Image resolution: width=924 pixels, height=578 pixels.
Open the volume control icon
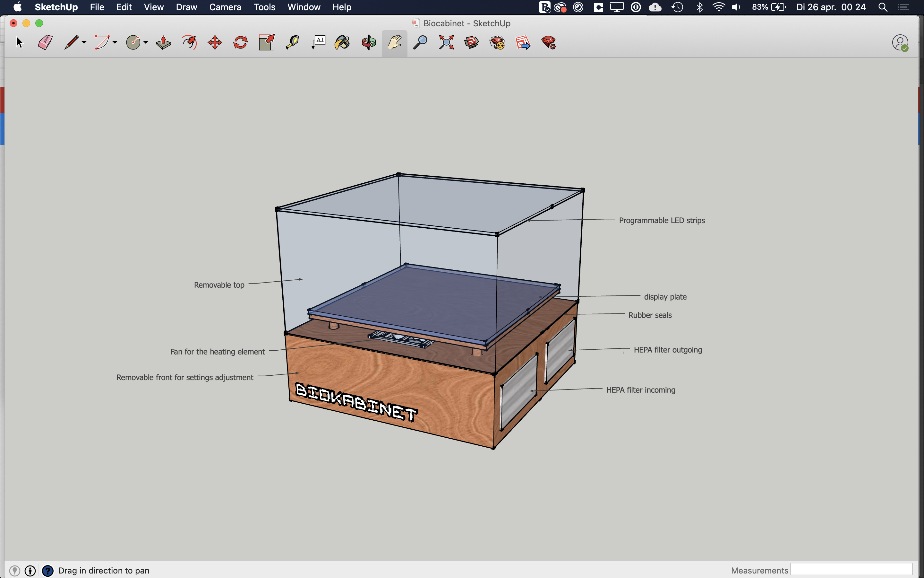[x=737, y=7]
